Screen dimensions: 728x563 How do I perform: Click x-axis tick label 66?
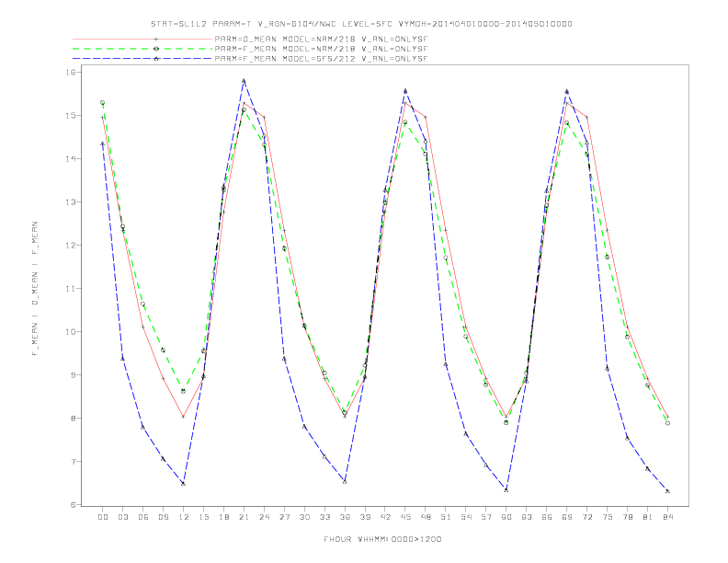[547, 517]
